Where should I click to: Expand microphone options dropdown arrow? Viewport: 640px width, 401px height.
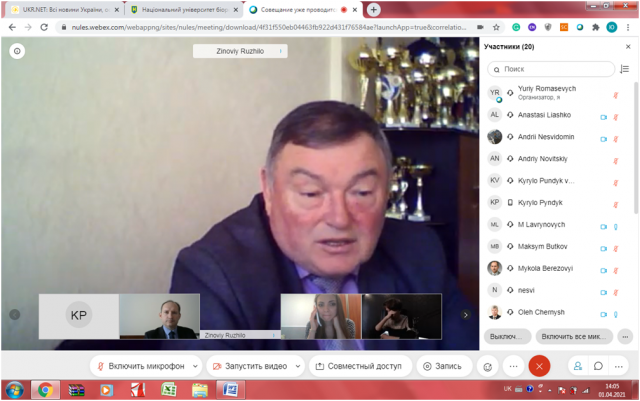pos(196,366)
